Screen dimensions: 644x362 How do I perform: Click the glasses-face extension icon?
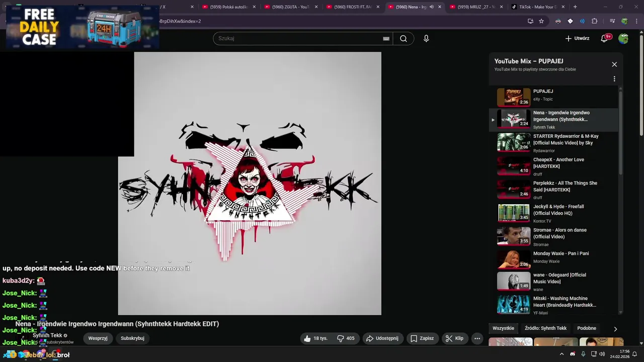point(558,21)
